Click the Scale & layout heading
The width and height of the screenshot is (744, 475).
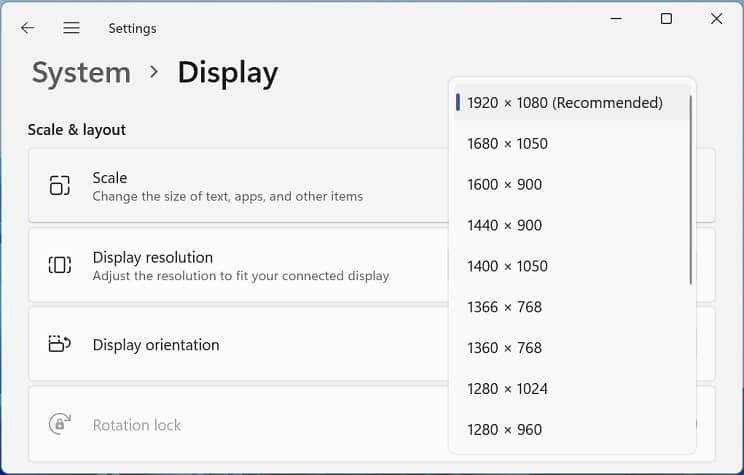(77, 130)
